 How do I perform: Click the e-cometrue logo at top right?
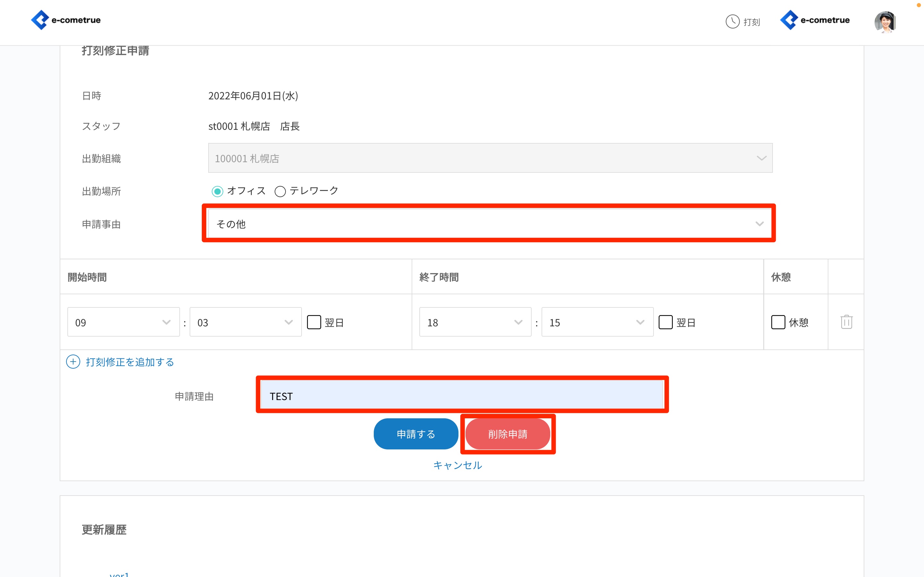click(815, 20)
